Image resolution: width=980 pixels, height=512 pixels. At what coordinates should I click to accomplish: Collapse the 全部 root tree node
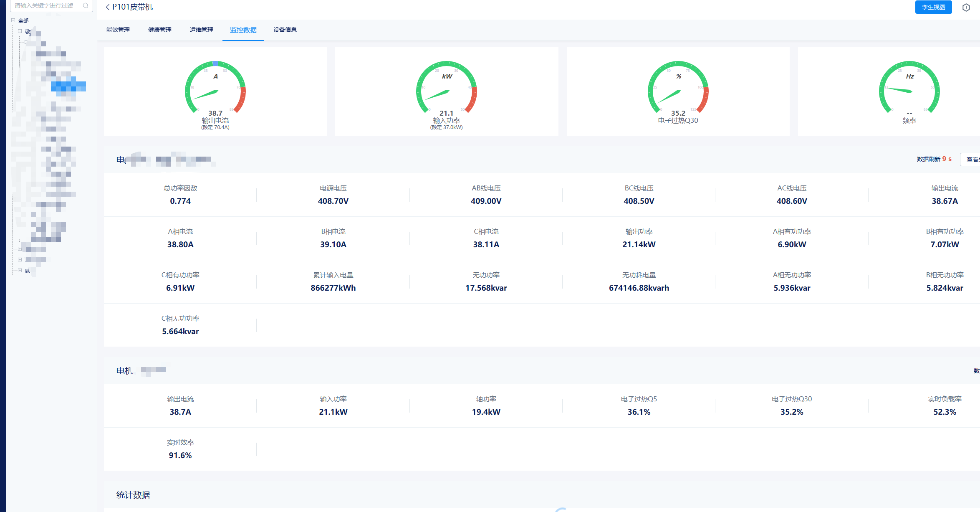coord(13,20)
